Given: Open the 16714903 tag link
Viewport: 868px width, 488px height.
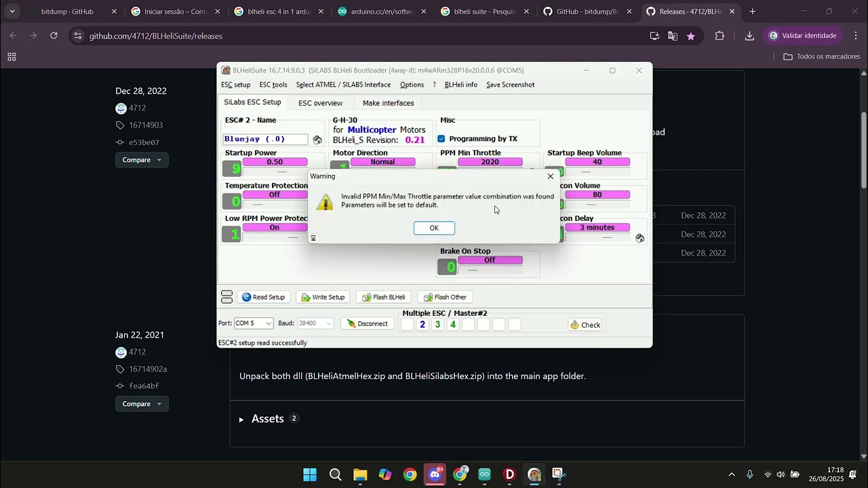Looking at the screenshot, I should (146, 125).
